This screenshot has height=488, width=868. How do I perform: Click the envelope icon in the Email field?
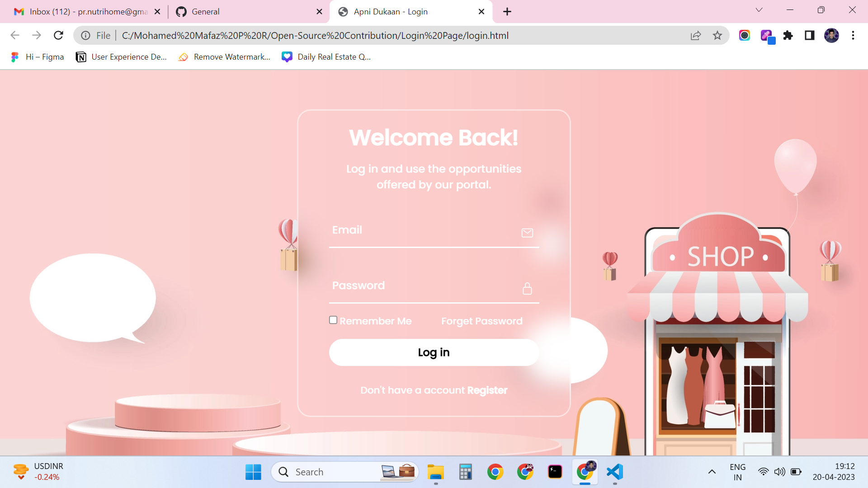(x=527, y=233)
